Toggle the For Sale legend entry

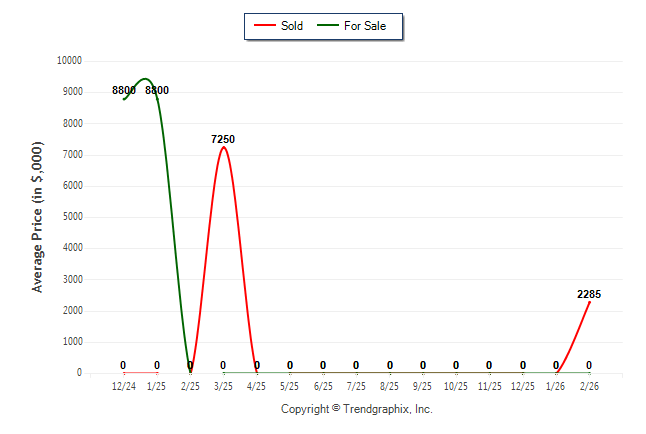point(364,26)
